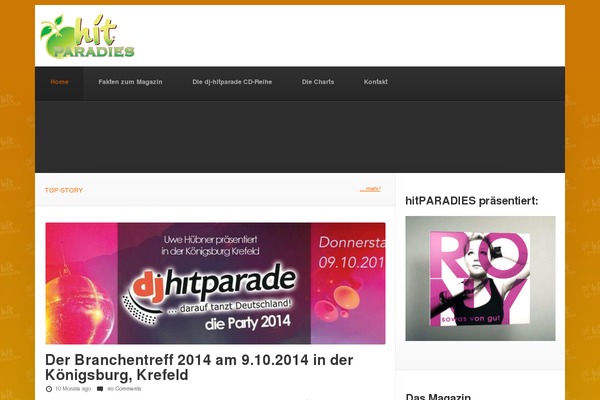Viewport: 600px width, 400px height.
Task: Click the comment bubble icon beside 'no Comments'
Action: 100,389
